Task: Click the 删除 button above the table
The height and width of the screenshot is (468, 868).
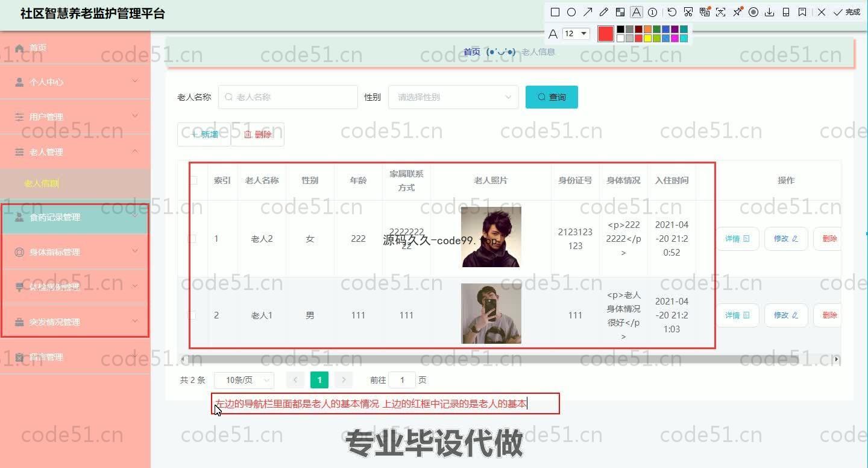Action: [258, 134]
